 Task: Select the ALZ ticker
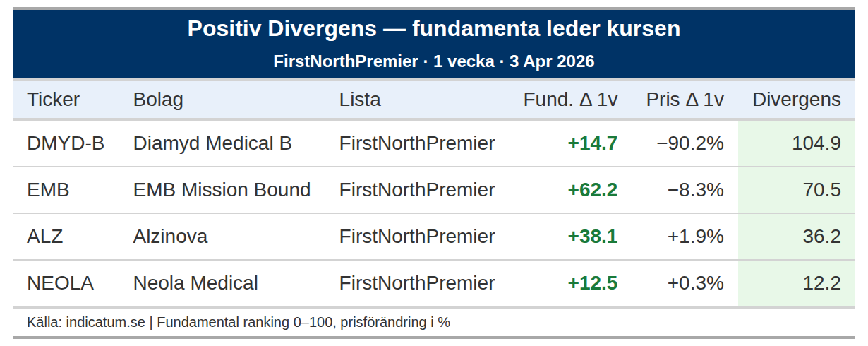coord(45,237)
